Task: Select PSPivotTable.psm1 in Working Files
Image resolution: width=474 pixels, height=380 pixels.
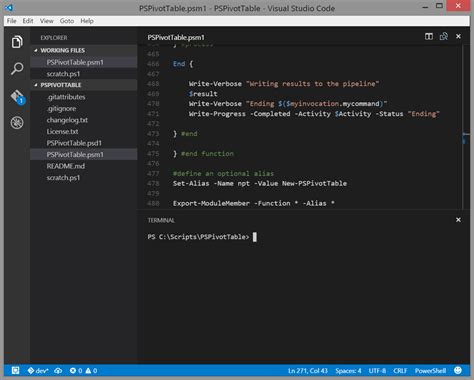Action: (84, 62)
